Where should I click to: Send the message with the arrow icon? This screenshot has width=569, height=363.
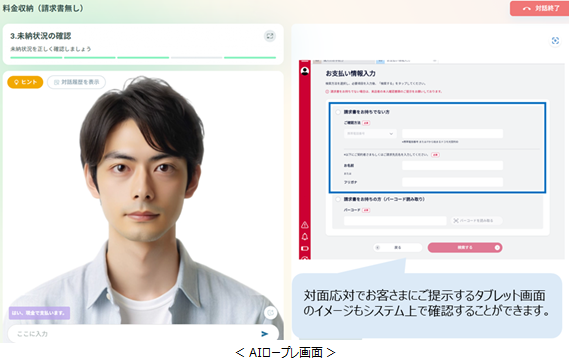(265, 334)
